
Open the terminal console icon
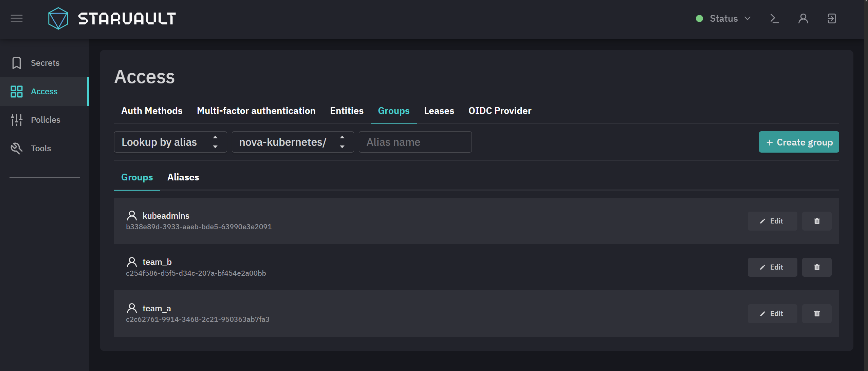click(x=774, y=18)
